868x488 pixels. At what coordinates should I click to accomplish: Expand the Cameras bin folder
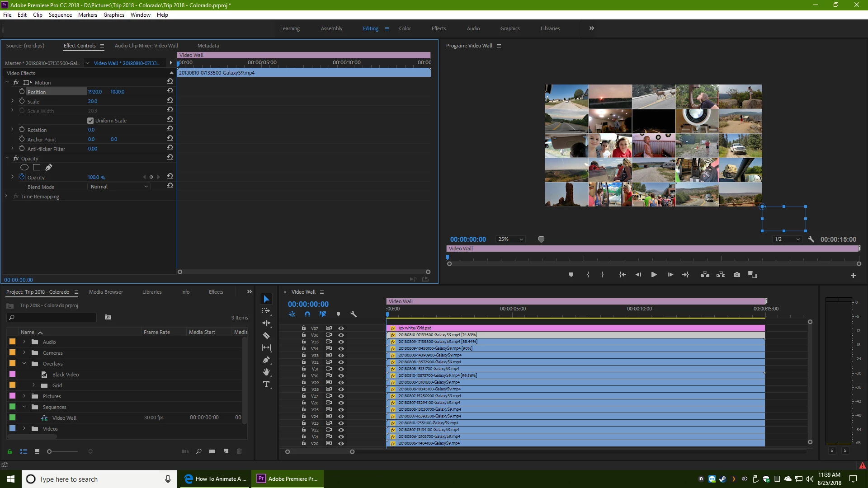coord(24,353)
